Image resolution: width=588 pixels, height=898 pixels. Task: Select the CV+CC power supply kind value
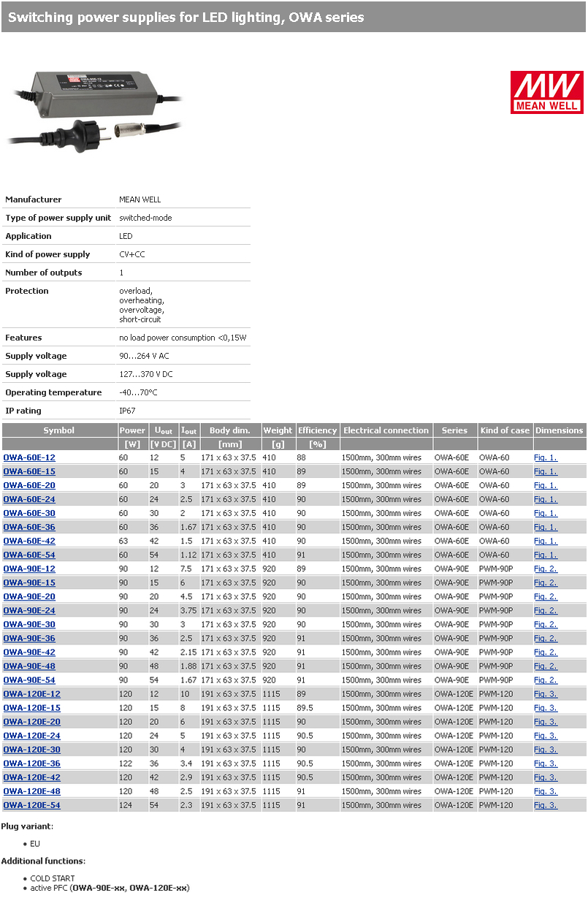(x=132, y=254)
